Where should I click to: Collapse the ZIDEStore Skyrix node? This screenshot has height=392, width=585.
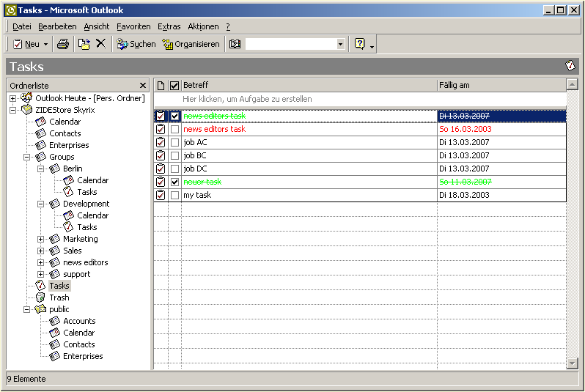pos(12,110)
